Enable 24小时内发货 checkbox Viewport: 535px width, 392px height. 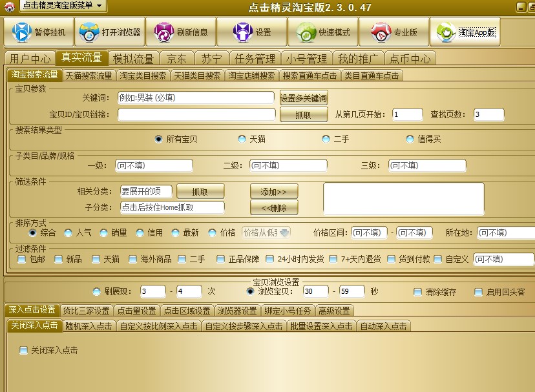coord(269,259)
